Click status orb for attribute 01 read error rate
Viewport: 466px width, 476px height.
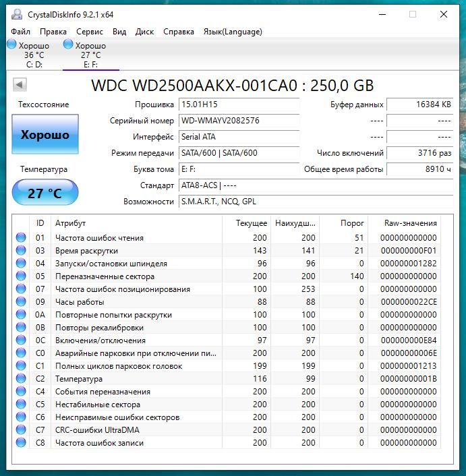pos(21,237)
